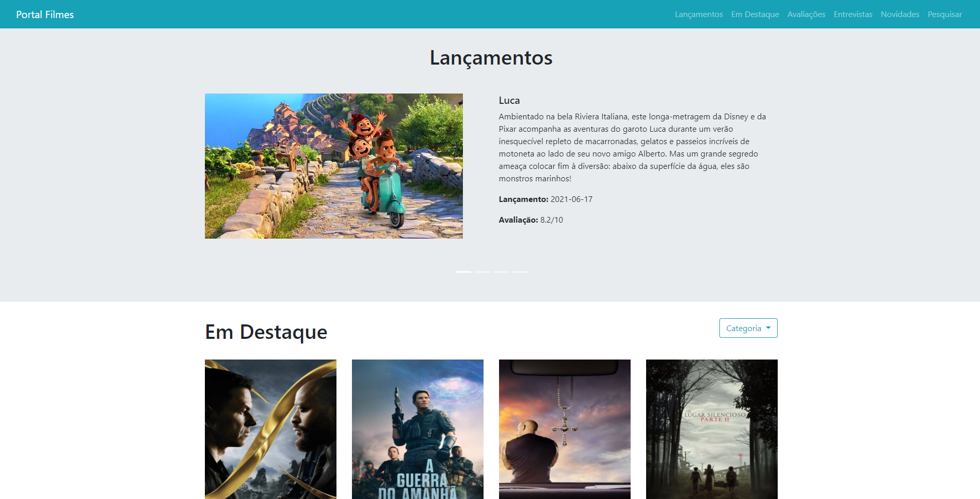980x499 pixels.
Task: Show the fourth carousel slide indicator
Action: point(519,272)
